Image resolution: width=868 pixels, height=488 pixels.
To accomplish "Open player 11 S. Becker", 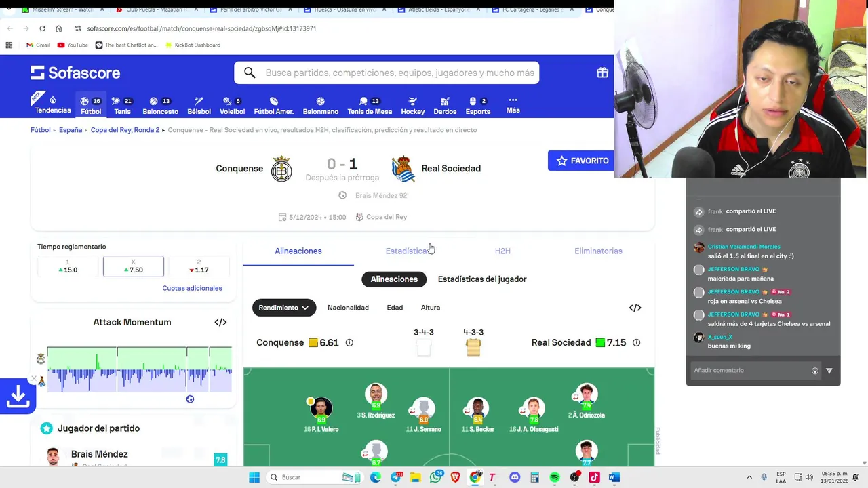I will pyautogui.click(x=477, y=415).
